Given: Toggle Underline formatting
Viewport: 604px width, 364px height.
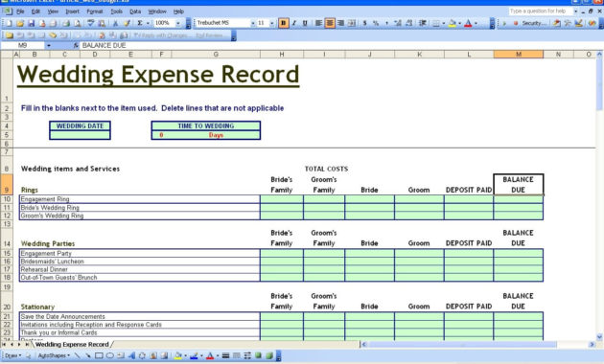Looking at the screenshot, I should (305, 24).
